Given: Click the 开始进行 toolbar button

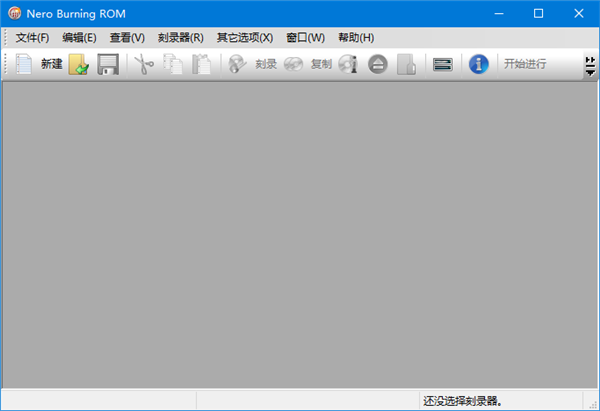Looking at the screenshot, I should 525,64.
